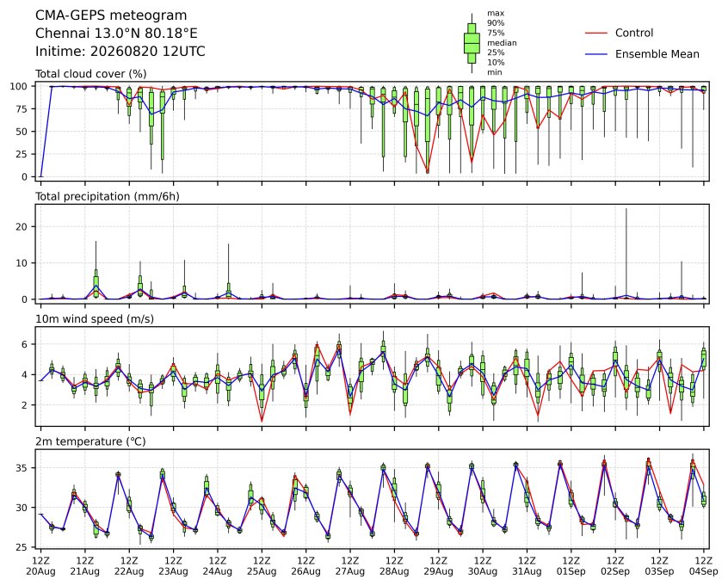The height and width of the screenshot is (586, 728).
Task: Click the blue Ensemble Mean legend line
Action: coord(596,54)
